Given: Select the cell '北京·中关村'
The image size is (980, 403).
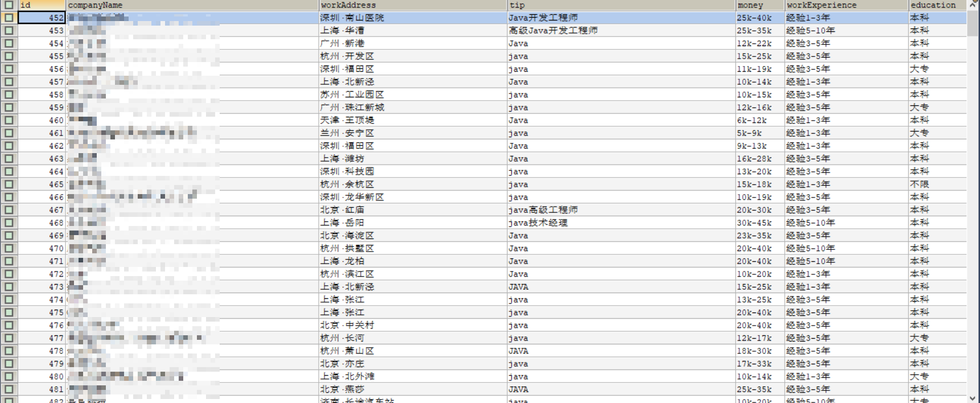Looking at the screenshot, I should point(413,325).
